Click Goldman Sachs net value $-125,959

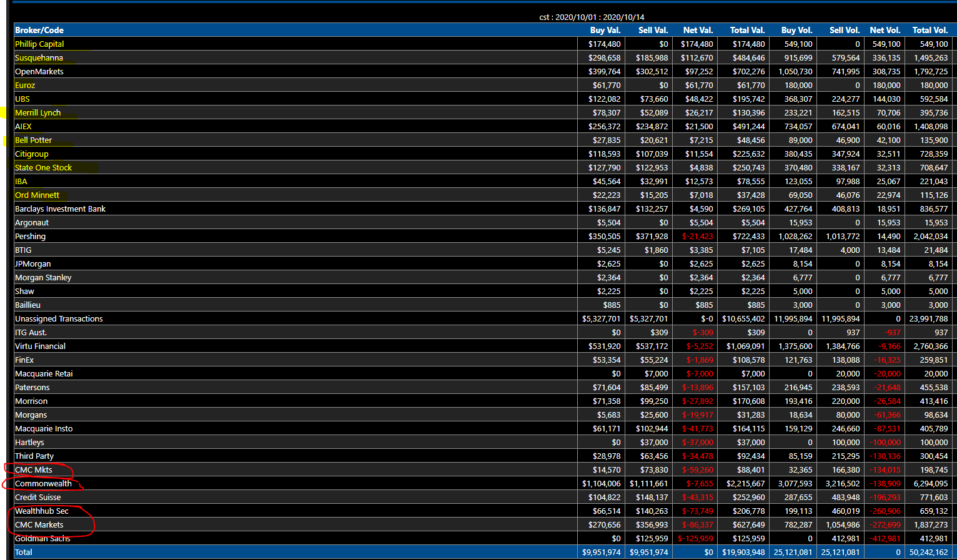(x=695, y=538)
